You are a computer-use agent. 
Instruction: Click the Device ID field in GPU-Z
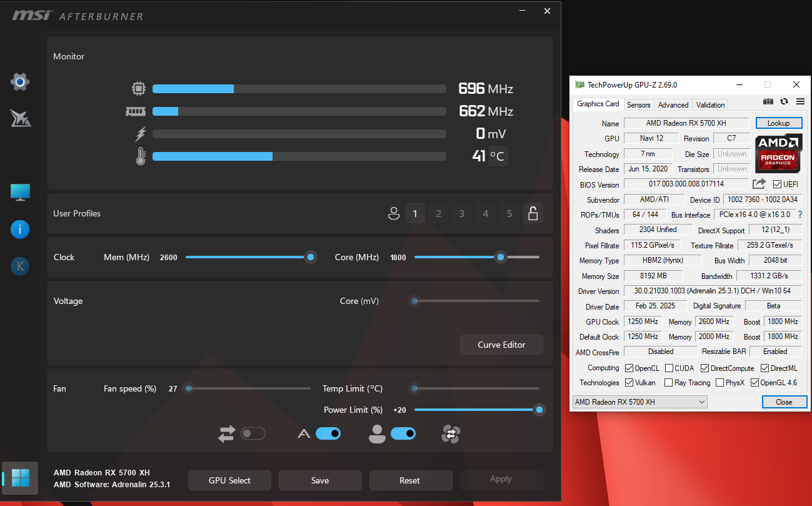(x=763, y=200)
